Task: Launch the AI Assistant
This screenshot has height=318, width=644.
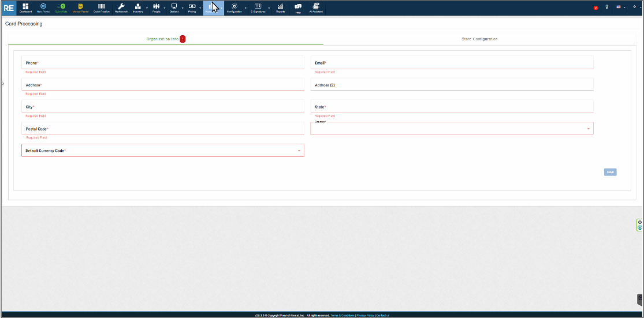Action: pyautogui.click(x=316, y=8)
